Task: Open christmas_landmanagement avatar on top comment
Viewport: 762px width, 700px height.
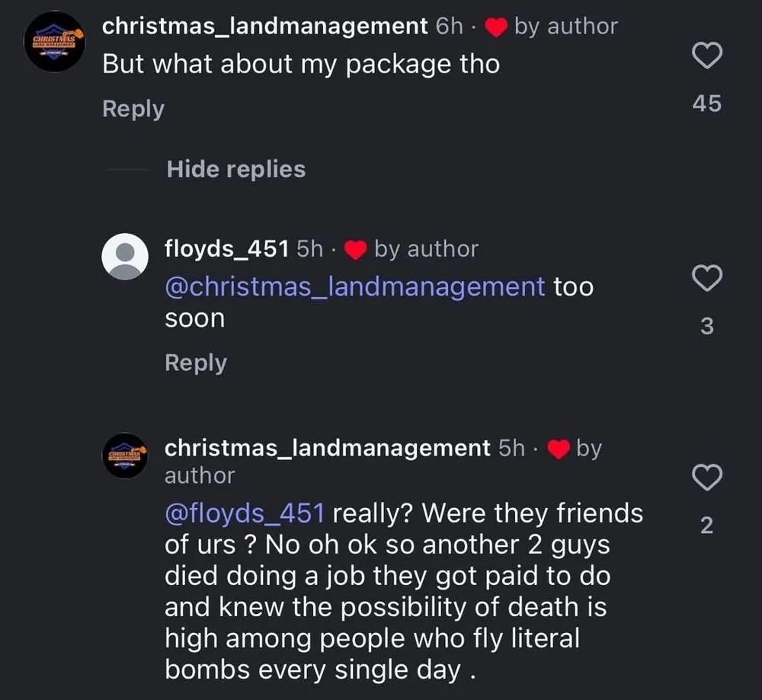Action: coord(53,42)
